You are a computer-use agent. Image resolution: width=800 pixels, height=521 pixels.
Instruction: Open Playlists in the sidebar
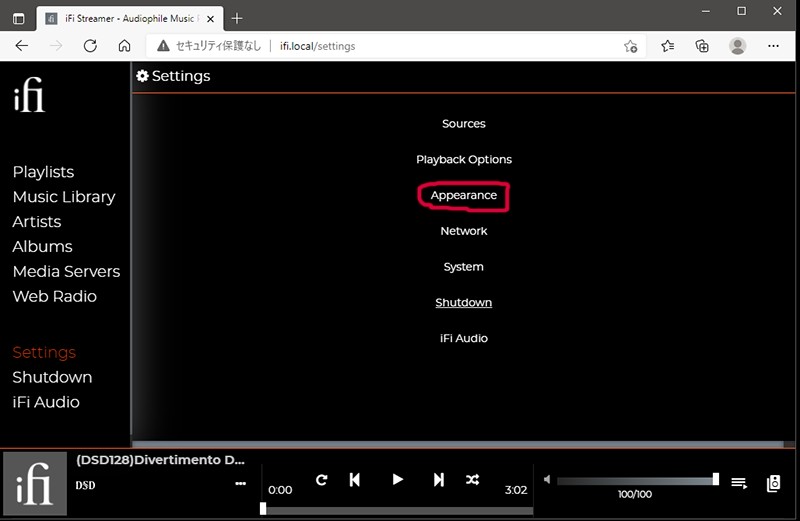tap(43, 172)
